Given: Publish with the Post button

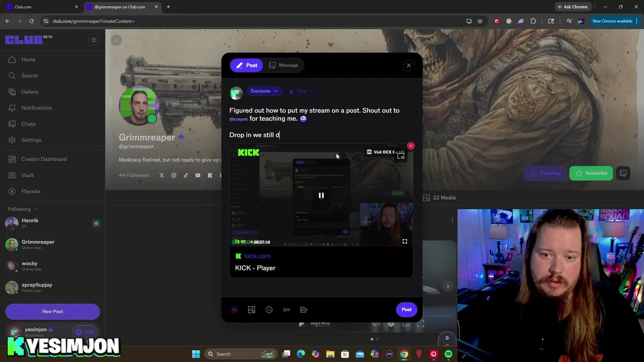Looking at the screenshot, I should click(407, 310).
